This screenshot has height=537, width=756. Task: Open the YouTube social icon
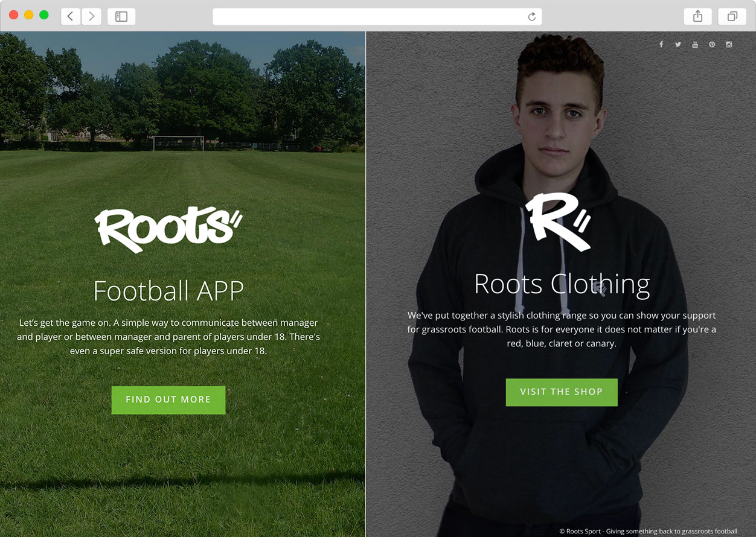click(x=695, y=45)
